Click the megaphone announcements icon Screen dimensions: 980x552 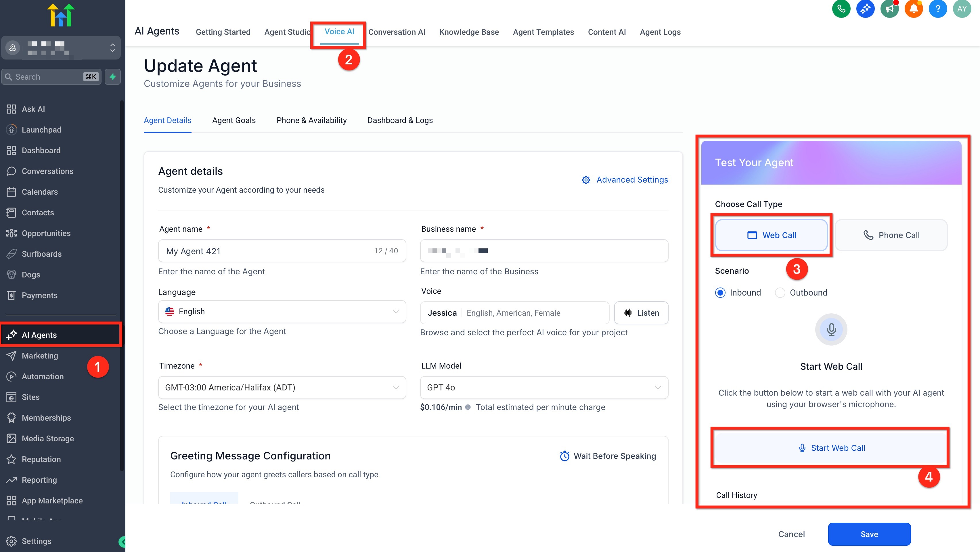889,8
